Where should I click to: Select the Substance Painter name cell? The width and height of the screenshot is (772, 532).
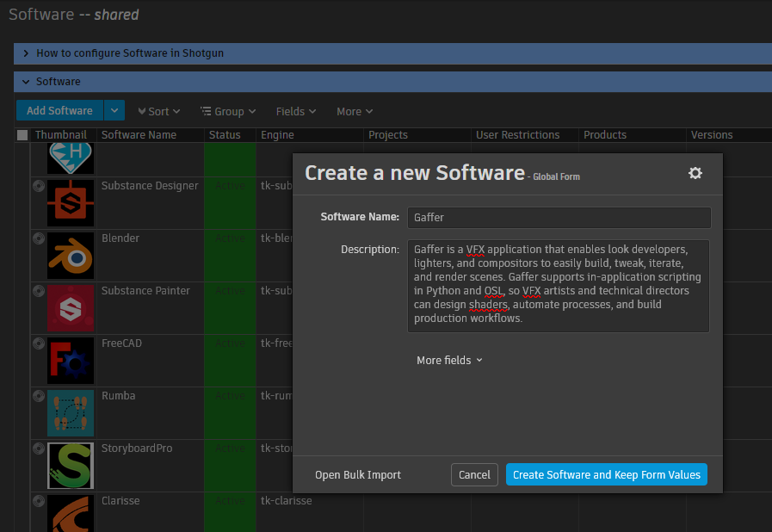pyautogui.click(x=150, y=308)
